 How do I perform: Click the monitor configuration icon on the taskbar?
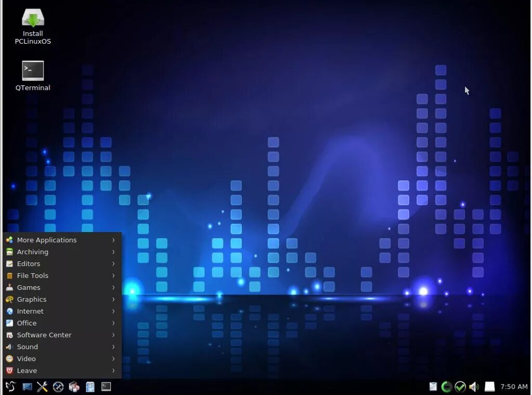click(x=27, y=386)
